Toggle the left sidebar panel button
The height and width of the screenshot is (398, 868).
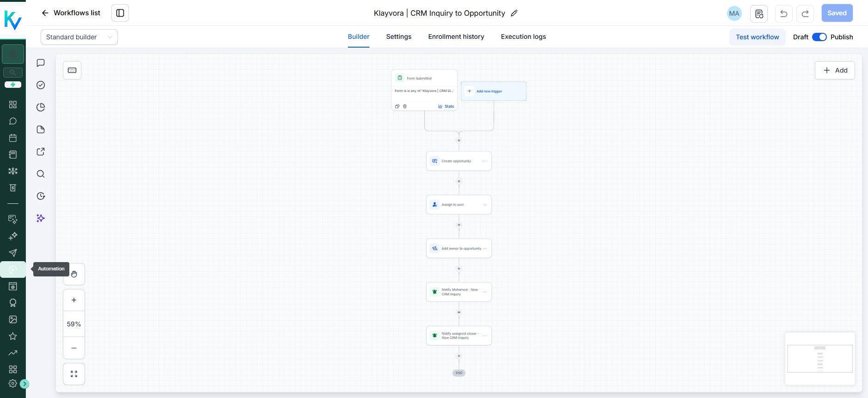click(x=120, y=13)
